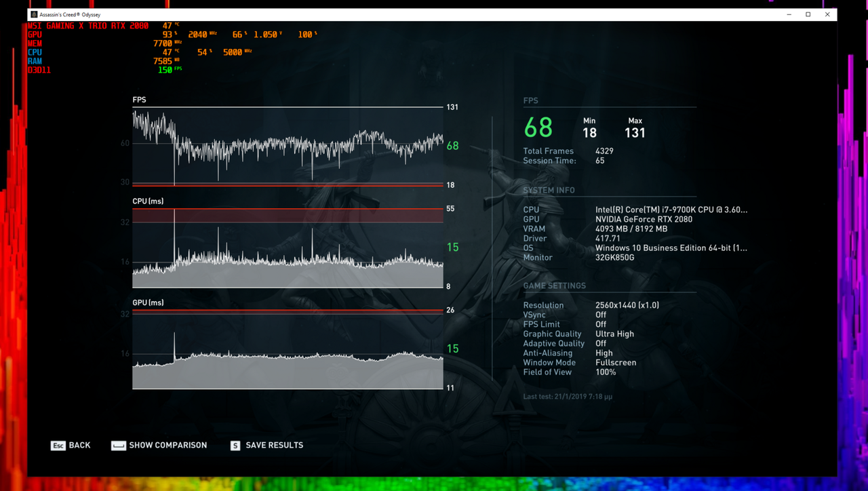
Task: Click the 55 CPU ms axis label
Action: pyautogui.click(x=450, y=209)
